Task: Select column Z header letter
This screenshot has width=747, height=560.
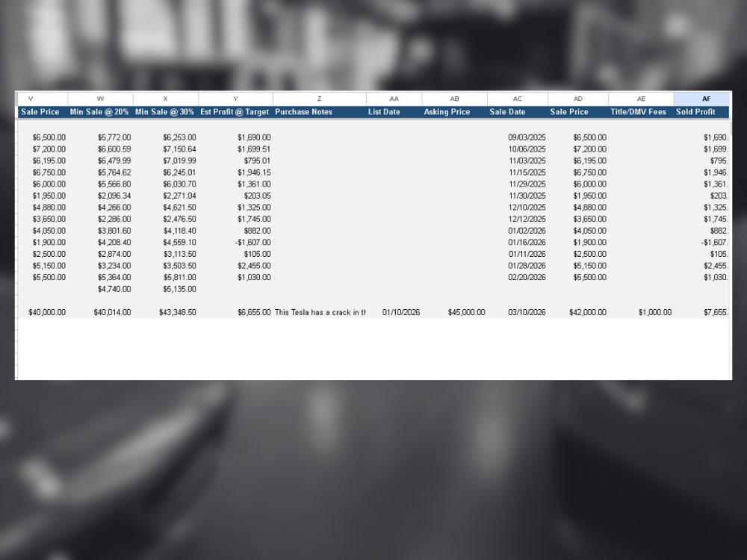Action: coord(319,99)
